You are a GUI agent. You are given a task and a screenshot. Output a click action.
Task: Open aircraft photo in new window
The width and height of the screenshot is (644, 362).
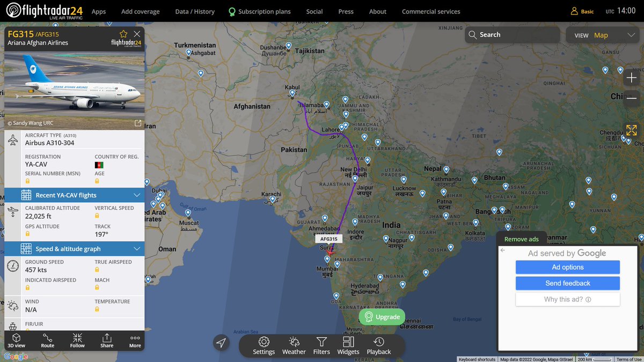(138, 123)
